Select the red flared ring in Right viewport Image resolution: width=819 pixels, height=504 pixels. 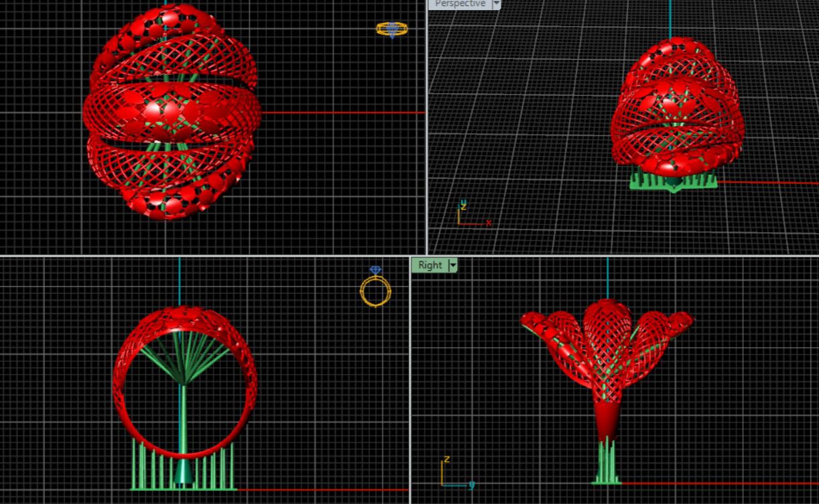(607, 349)
